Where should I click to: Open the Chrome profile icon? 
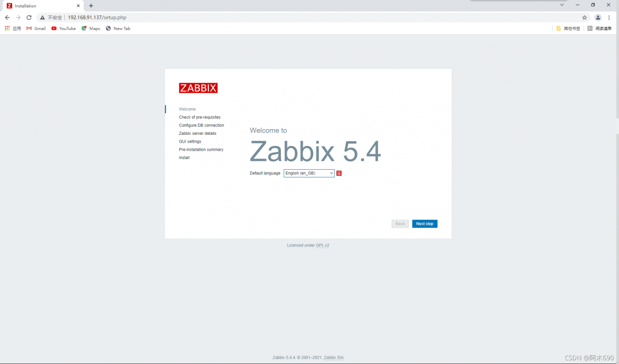(598, 17)
